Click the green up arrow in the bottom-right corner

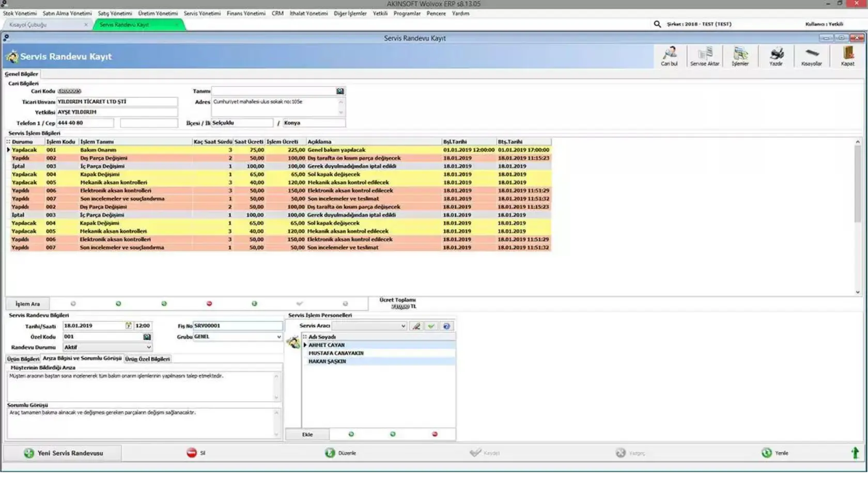point(855,453)
